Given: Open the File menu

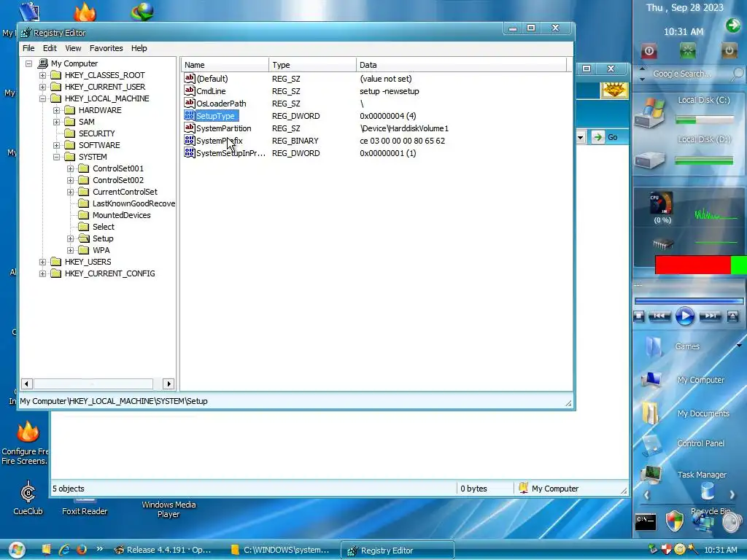Looking at the screenshot, I should click(28, 48).
